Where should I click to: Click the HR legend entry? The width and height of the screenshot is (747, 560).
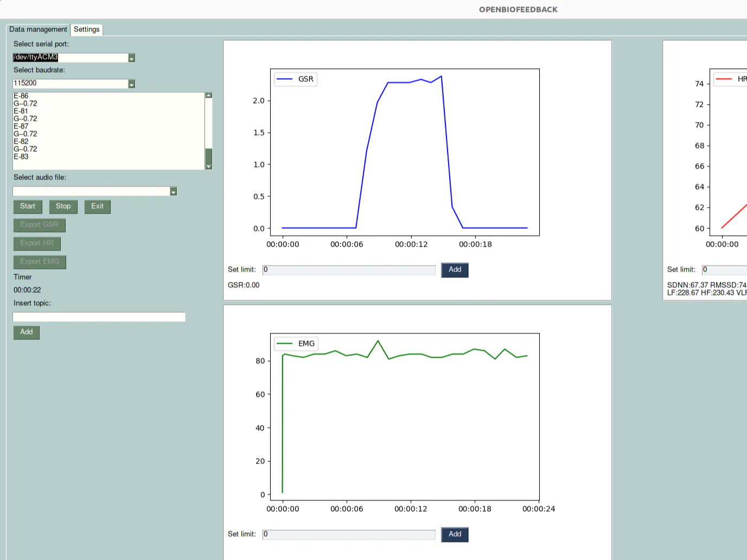pyautogui.click(x=731, y=79)
